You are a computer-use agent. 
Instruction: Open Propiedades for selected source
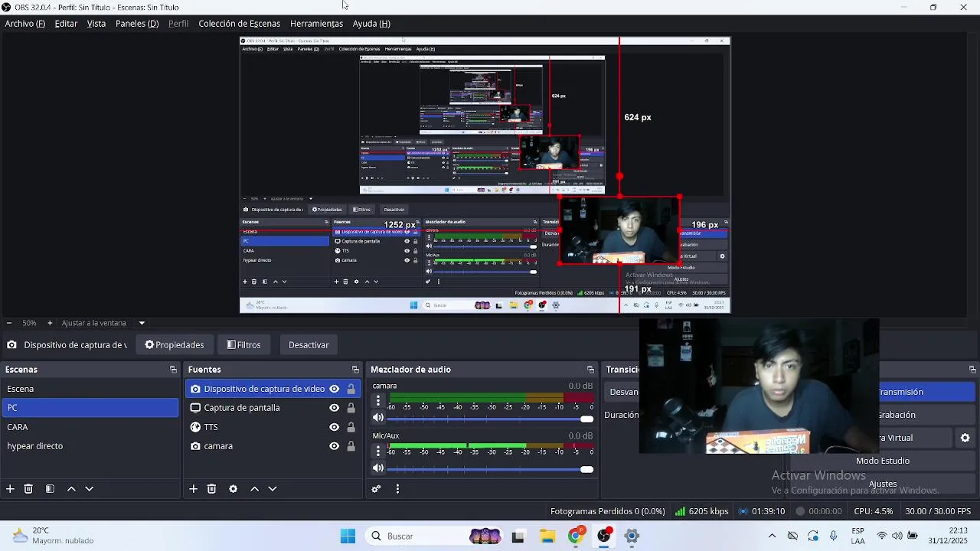[x=175, y=345]
